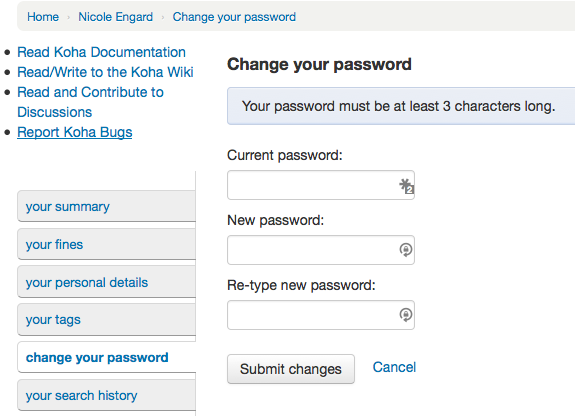
Task: Select change your password tab
Action: point(107,357)
